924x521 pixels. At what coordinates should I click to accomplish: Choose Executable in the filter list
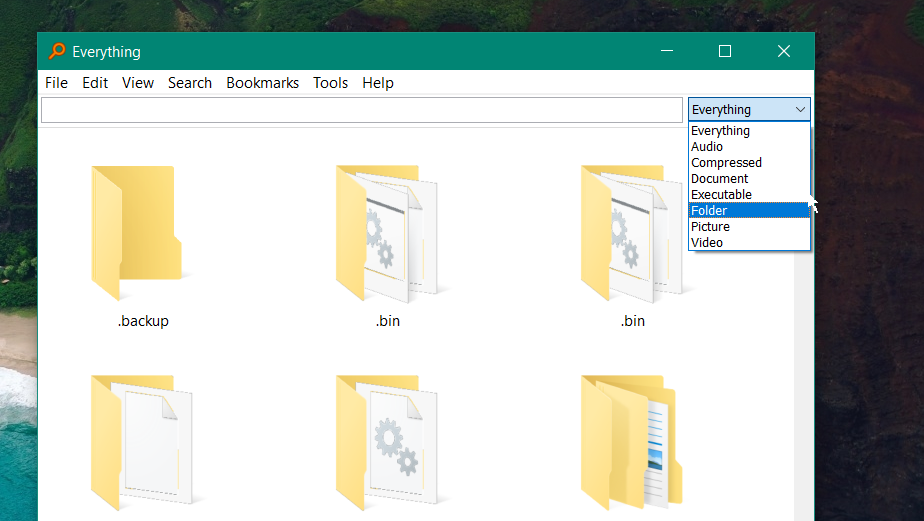point(750,194)
